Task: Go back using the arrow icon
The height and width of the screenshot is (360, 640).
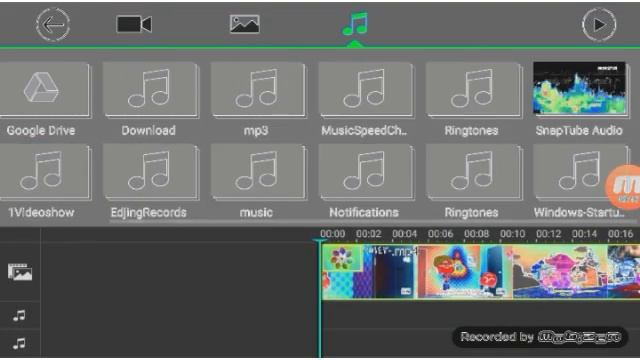Action: [x=53, y=24]
